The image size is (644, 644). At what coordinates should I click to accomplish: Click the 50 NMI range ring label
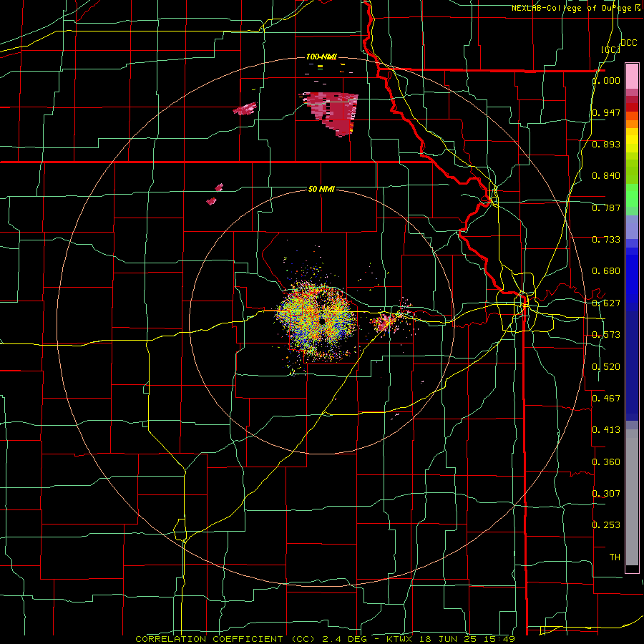tap(321, 189)
